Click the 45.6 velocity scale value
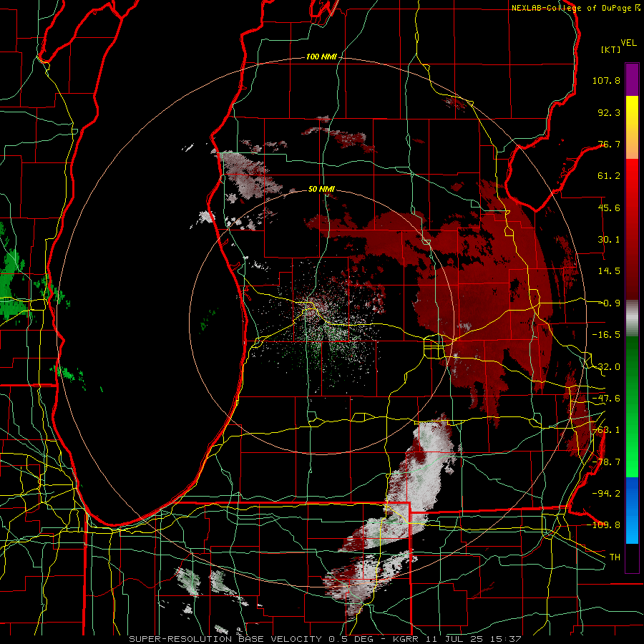644x644 pixels. click(609, 208)
